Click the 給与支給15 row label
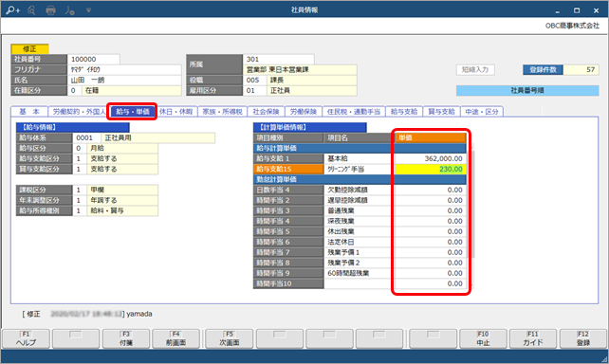 pyautogui.click(x=288, y=169)
